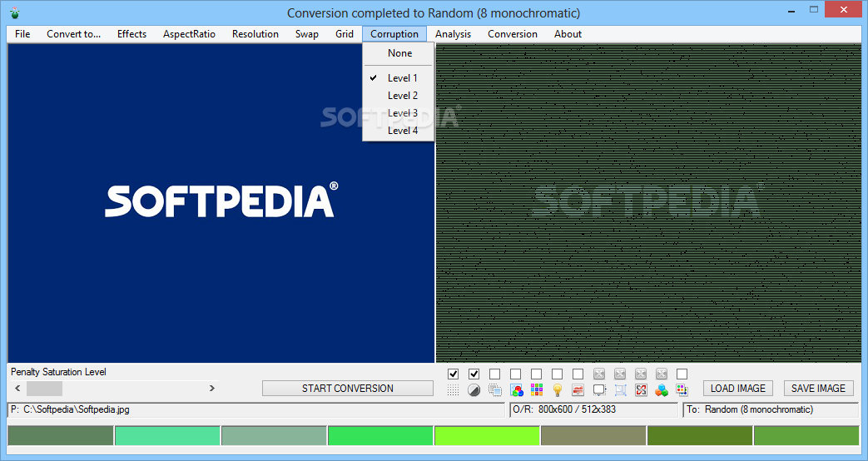Click the dotted grid pattern icon
The width and height of the screenshot is (868, 461).
tap(453, 389)
